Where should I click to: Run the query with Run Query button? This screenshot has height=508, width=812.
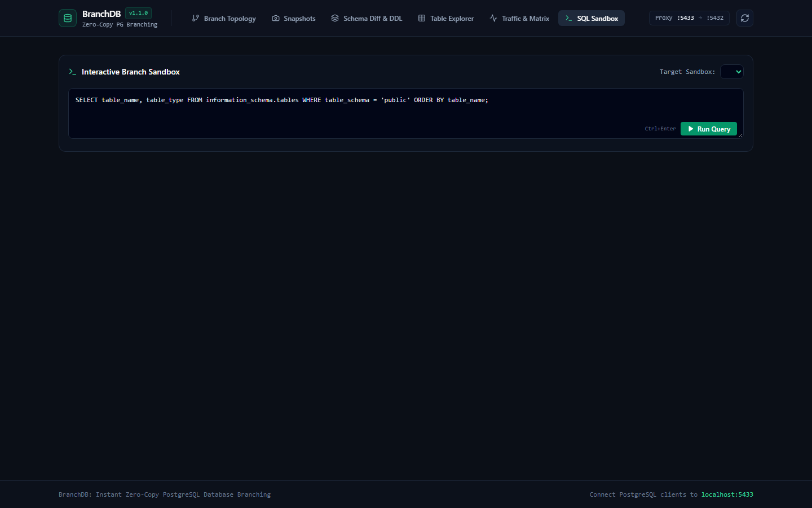tap(709, 129)
